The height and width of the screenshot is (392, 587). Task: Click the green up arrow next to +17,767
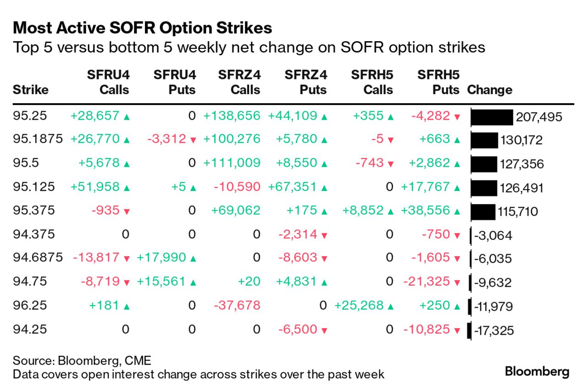(457, 188)
